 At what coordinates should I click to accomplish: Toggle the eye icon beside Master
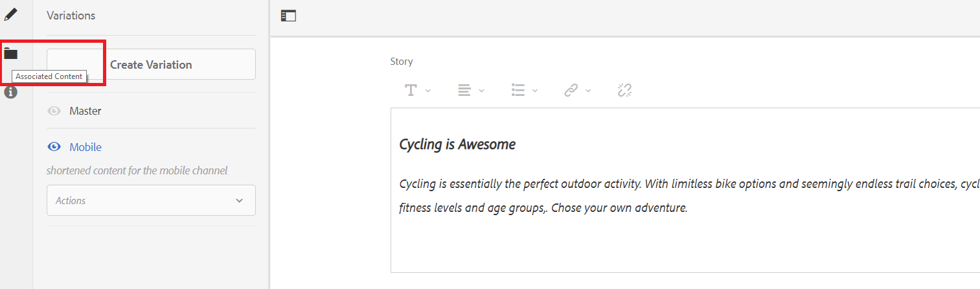(54, 111)
